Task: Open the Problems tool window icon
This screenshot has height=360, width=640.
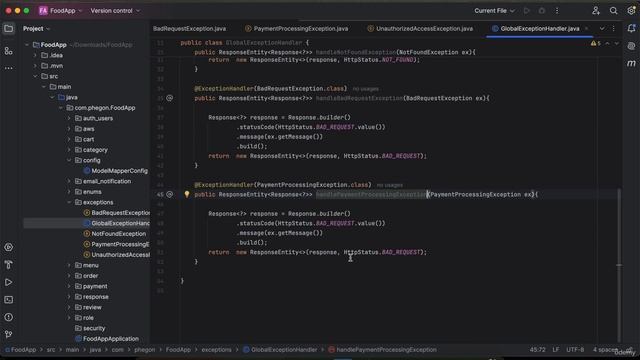Action: 9,317
